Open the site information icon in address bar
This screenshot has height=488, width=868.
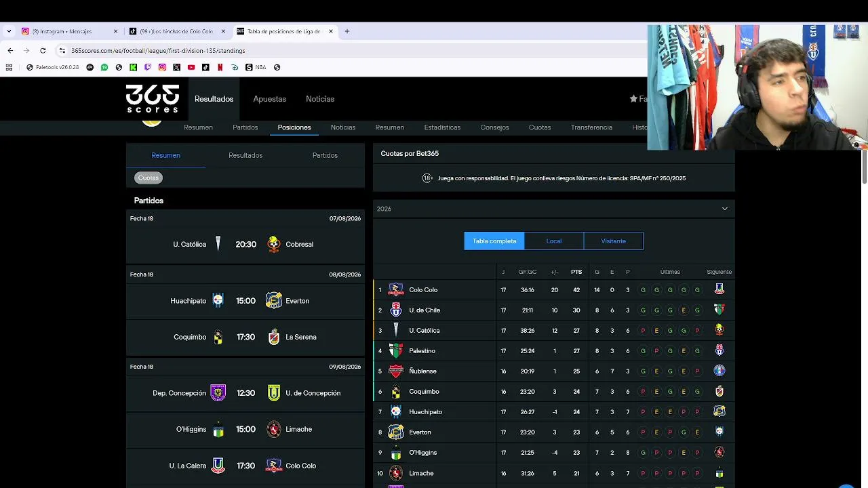click(x=62, y=51)
